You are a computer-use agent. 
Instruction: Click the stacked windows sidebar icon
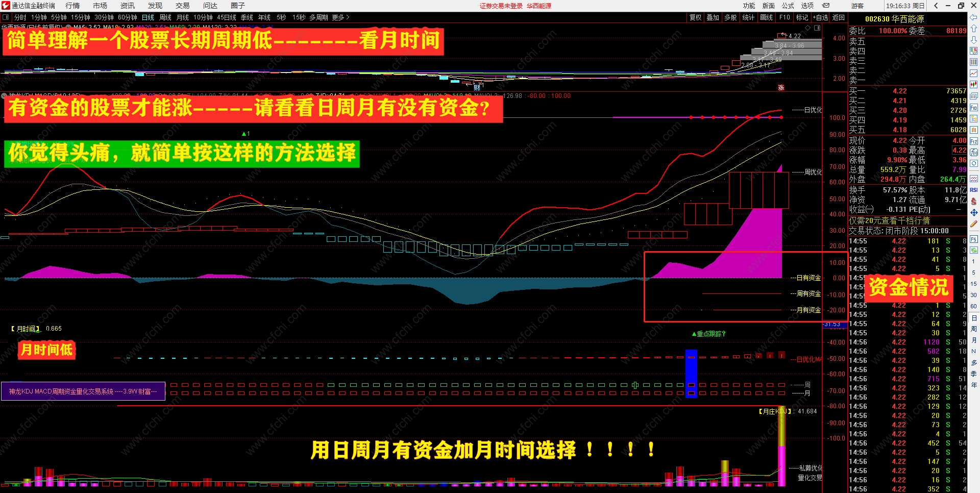[x=974, y=96]
